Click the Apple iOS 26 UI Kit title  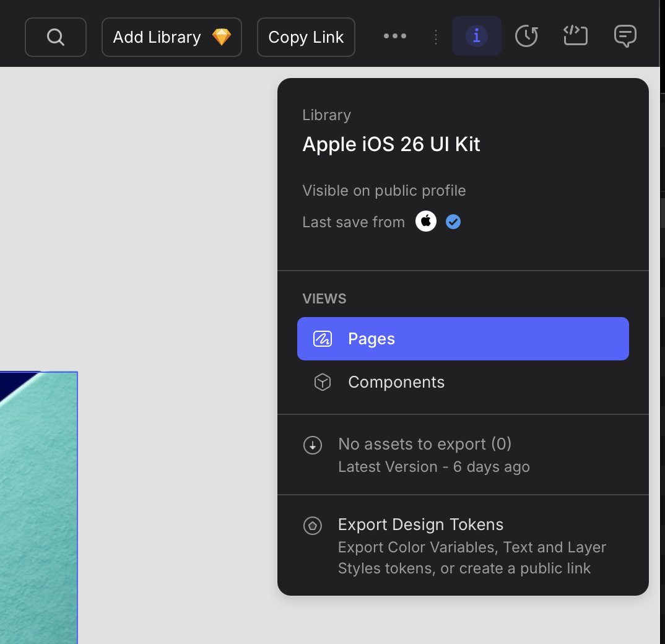(391, 144)
